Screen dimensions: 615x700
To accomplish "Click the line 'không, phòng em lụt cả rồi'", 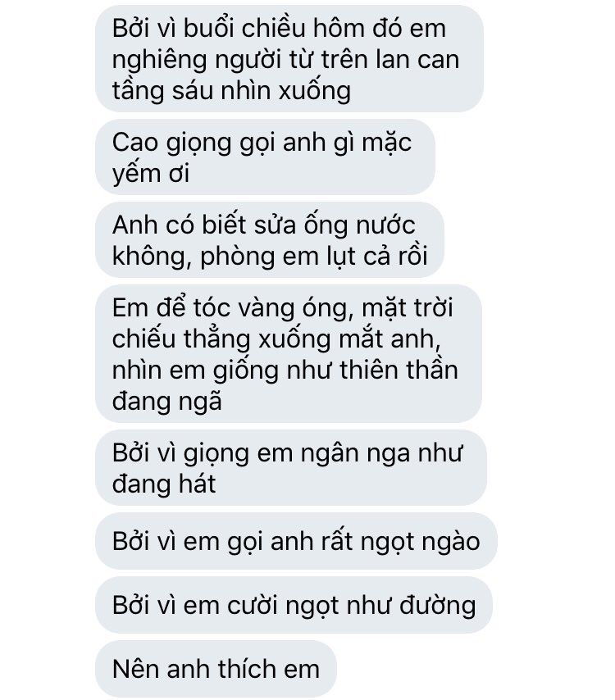I will [x=270, y=257].
